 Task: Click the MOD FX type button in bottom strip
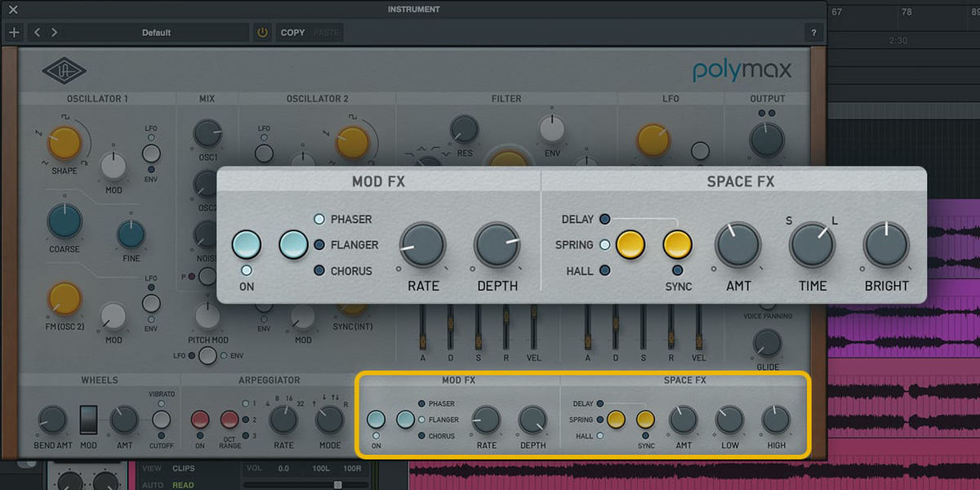(x=405, y=420)
